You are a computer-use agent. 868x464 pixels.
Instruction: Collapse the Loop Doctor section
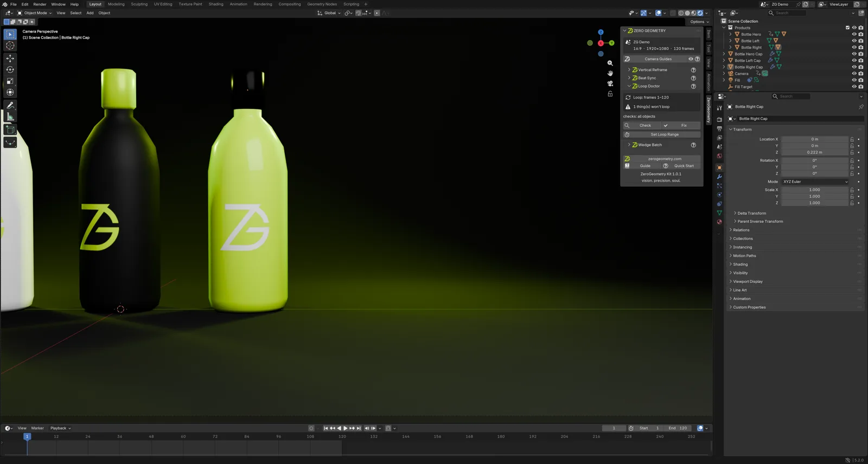(x=629, y=86)
